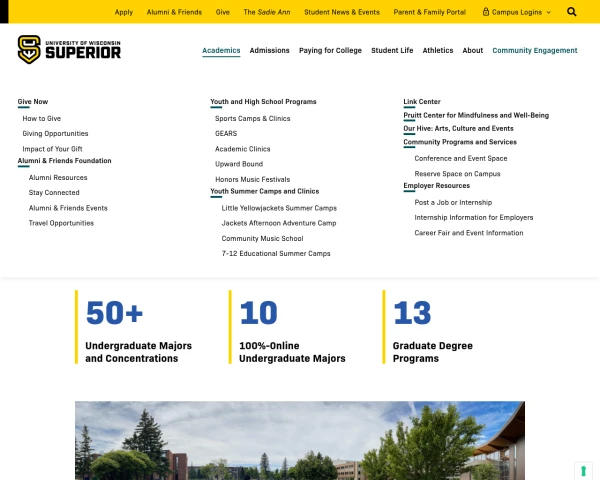Image resolution: width=600 pixels, height=480 pixels.
Task: Click the lock icon beside Campus Logins
Action: click(x=486, y=12)
